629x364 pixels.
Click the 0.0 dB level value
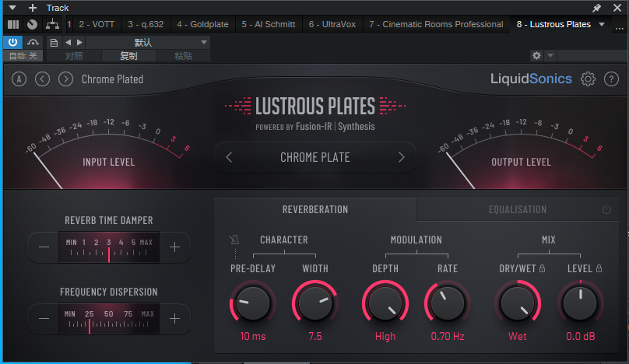(x=581, y=336)
